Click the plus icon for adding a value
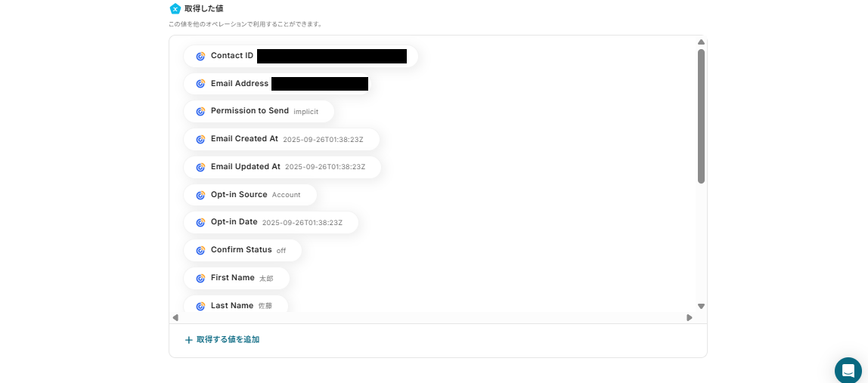Image resolution: width=868 pixels, height=383 pixels. [189, 340]
